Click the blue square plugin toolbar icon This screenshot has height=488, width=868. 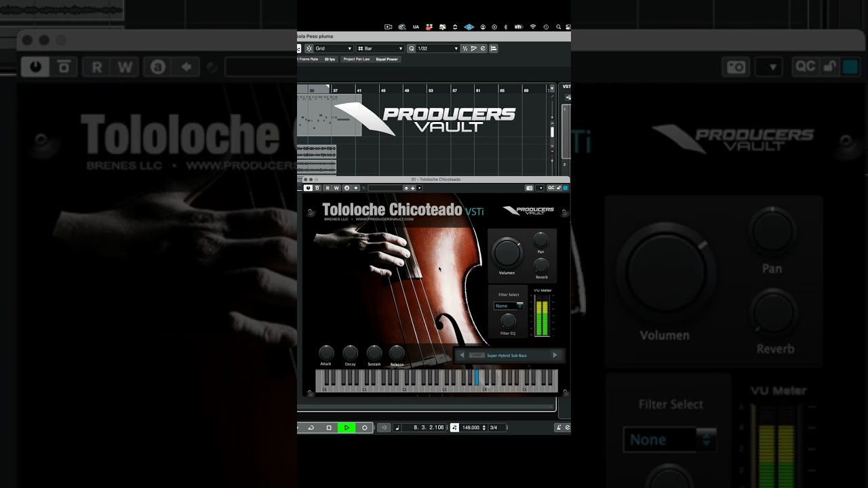pyautogui.click(x=566, y=188)
